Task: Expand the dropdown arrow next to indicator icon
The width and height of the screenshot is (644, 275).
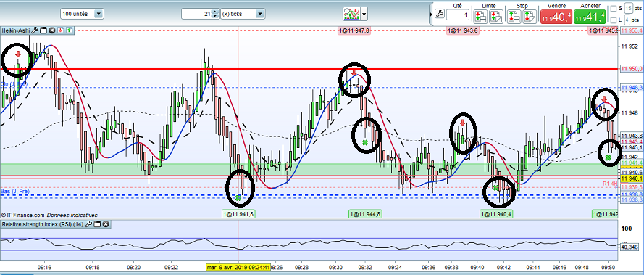Action: (x=364, y=14)
